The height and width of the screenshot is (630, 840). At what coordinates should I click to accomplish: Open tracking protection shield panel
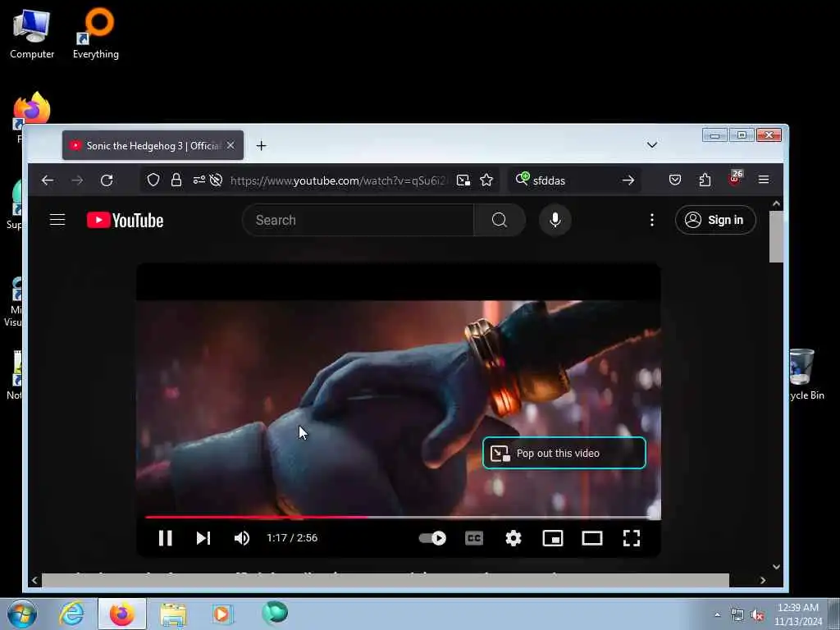[x=153, y=180]
